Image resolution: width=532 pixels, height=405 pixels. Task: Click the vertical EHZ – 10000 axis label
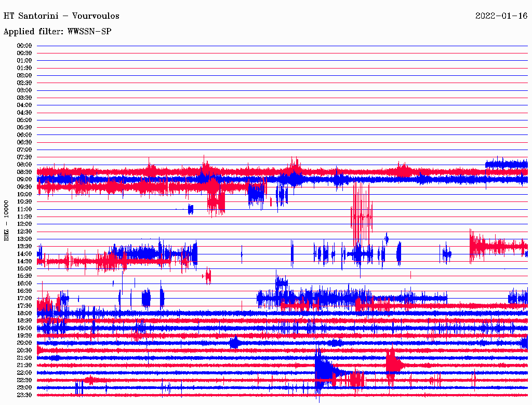pos(7,220)
